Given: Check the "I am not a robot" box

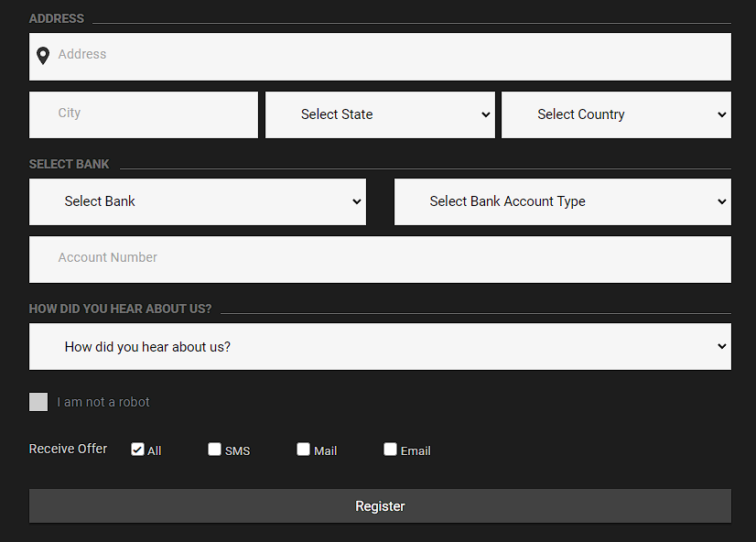Looking at the screenshot, I should [38, 402].
